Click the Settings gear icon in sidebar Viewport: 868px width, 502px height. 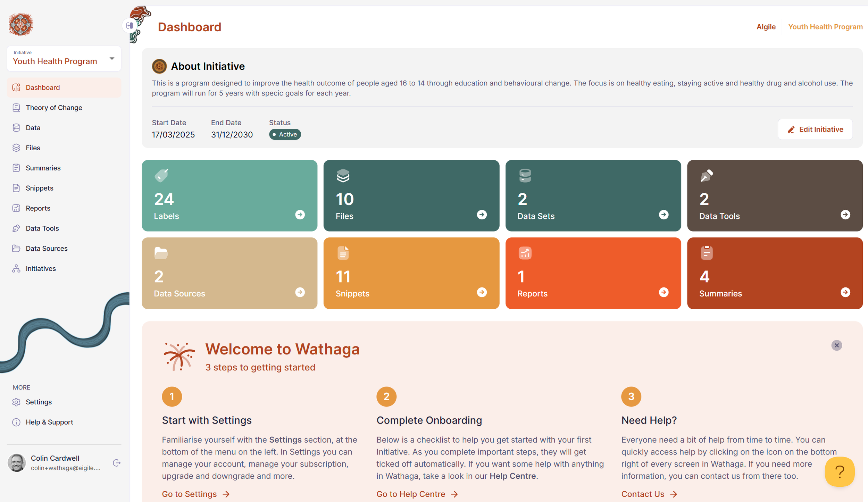click(x=16, y=402)
